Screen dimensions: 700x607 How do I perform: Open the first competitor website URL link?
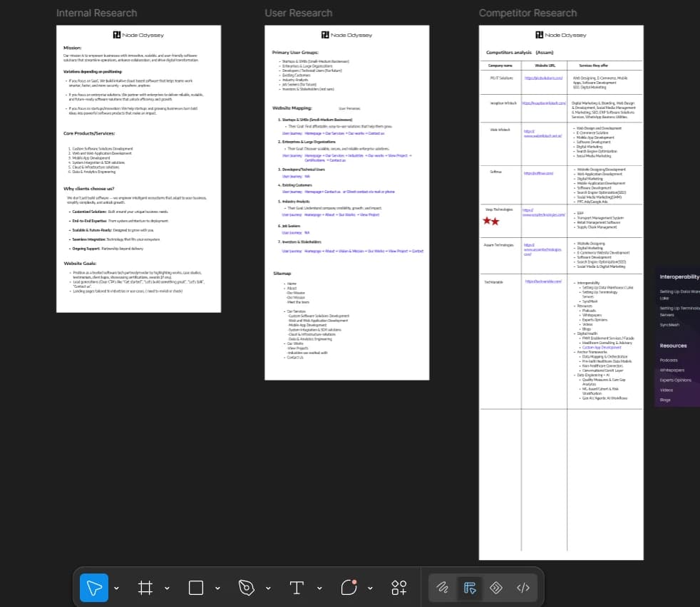tap(544, 78)
